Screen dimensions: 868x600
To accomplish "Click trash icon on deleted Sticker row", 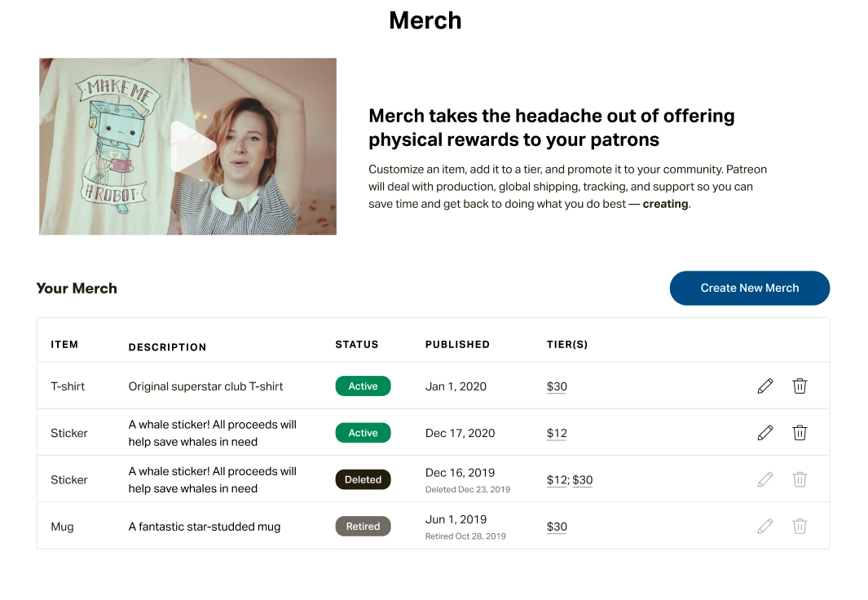I will 800,479.
